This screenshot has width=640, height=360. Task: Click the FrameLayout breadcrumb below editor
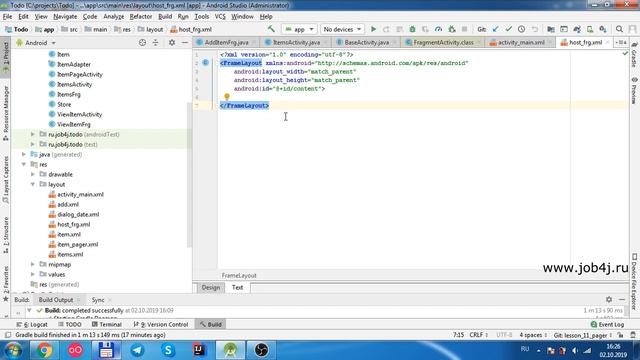239,276
